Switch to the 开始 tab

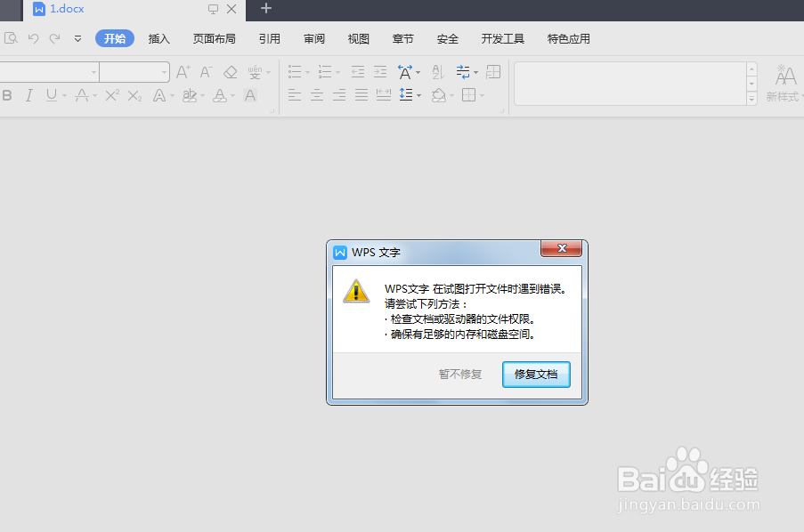pos(115,38)
